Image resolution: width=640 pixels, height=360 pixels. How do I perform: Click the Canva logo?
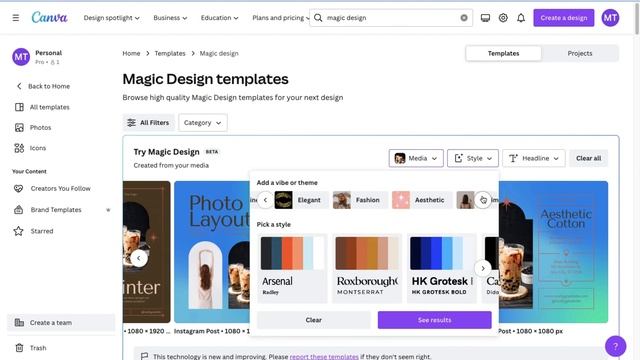[x=49, y=18]
